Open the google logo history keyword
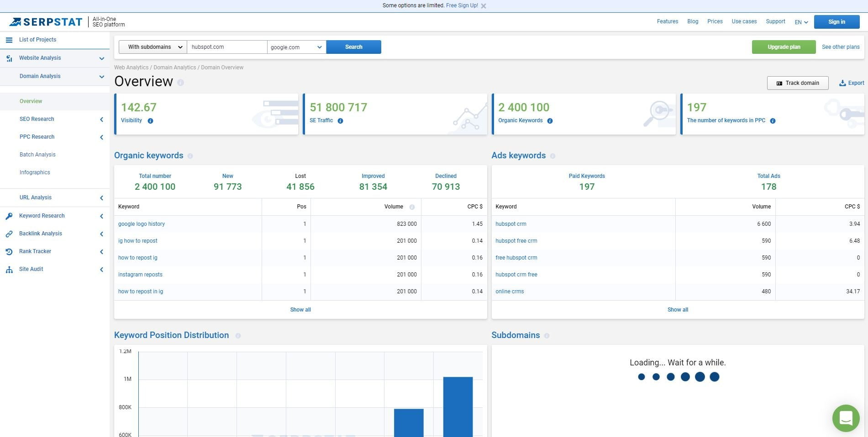868x437 pixels. click(141, 224)
